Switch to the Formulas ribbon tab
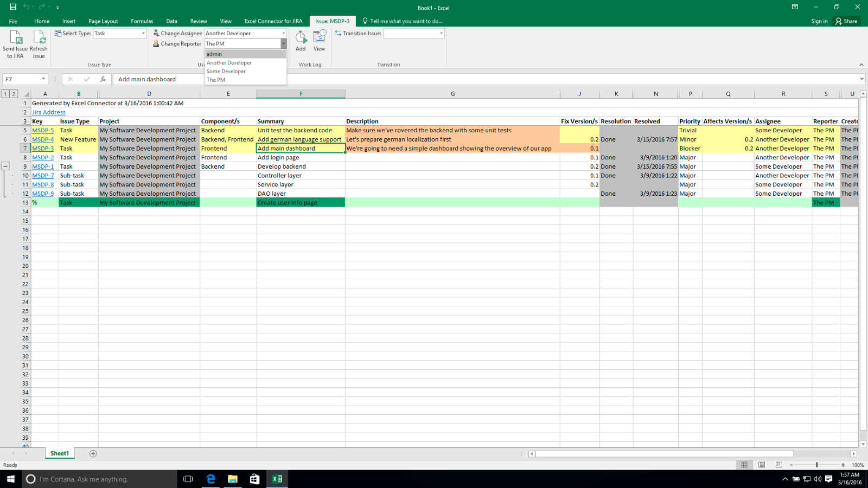Viewport: 868px width, 488px height. pos(142,21)
